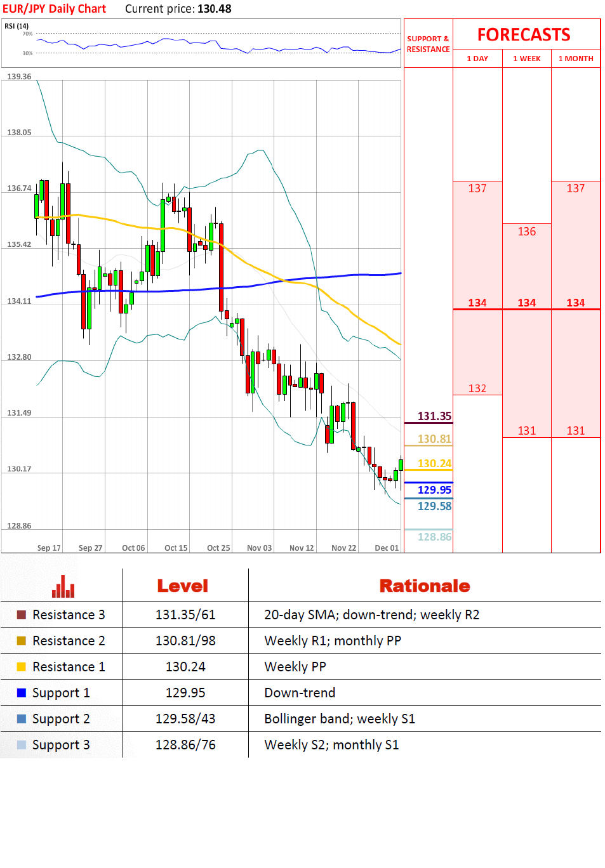Click the 129.95 support level beside chart
The width and height of the screenshot is (605, 868).
coord(434,490)
